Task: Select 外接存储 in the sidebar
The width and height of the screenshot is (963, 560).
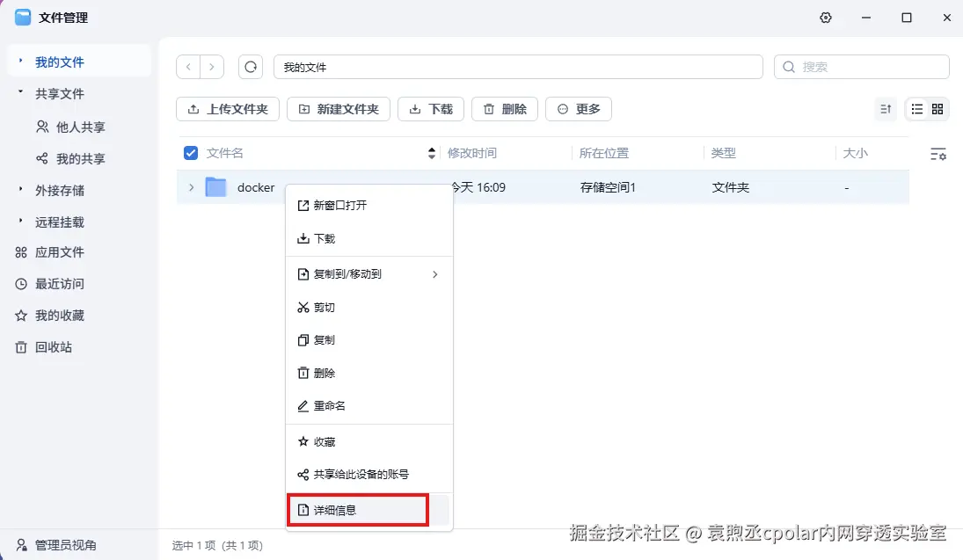Action: [60, 191]
